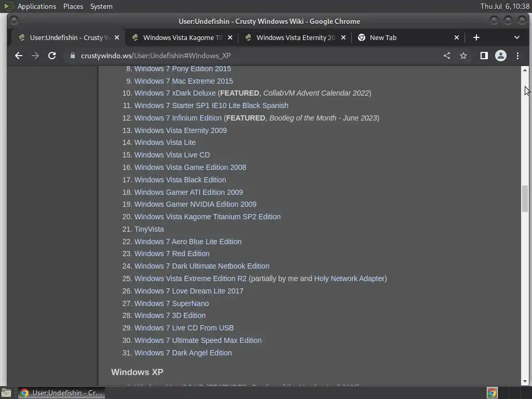532x399 pixels.
Task: View site information via the lock icon
Action: tap(72, 56)
